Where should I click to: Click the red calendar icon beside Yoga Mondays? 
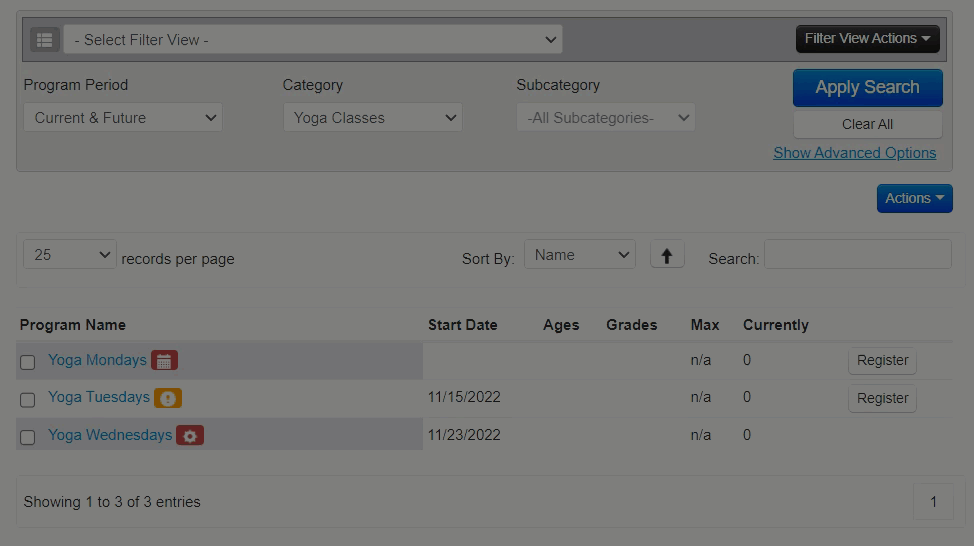pos(164,361)
